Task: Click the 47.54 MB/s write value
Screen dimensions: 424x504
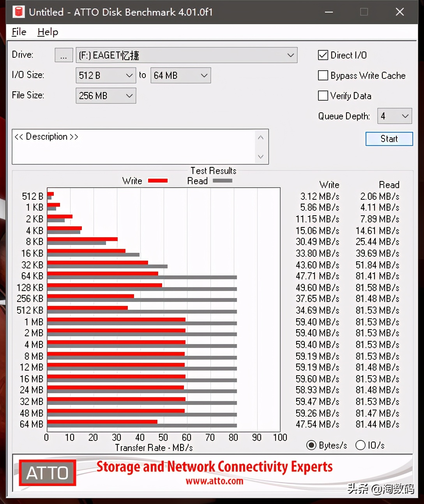Action: coord(317,424)
